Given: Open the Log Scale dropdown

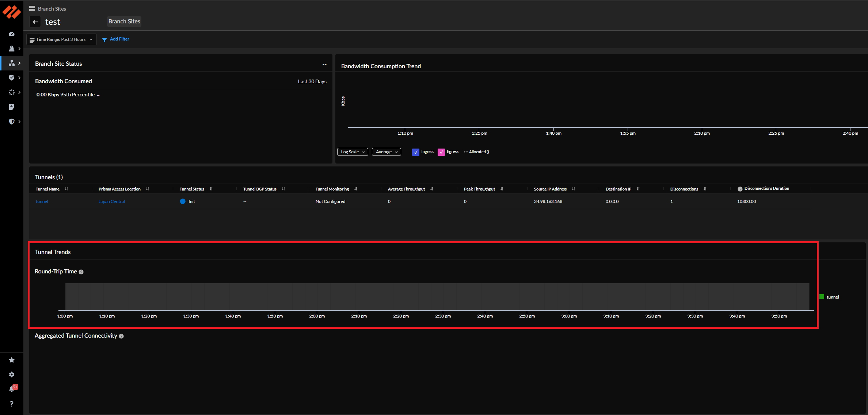Looking at the screenshot, I should click(352, 152).
